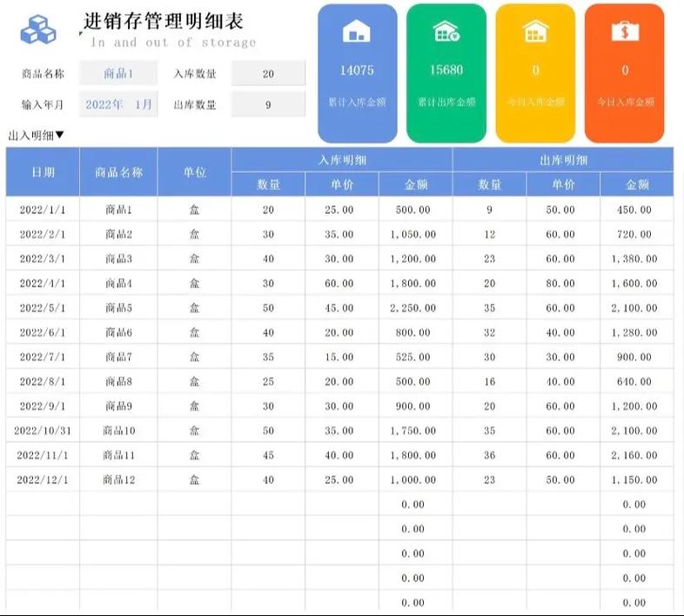
Task: Click 入库 quantity 25 for 商品8
Action: pos(268,381)
